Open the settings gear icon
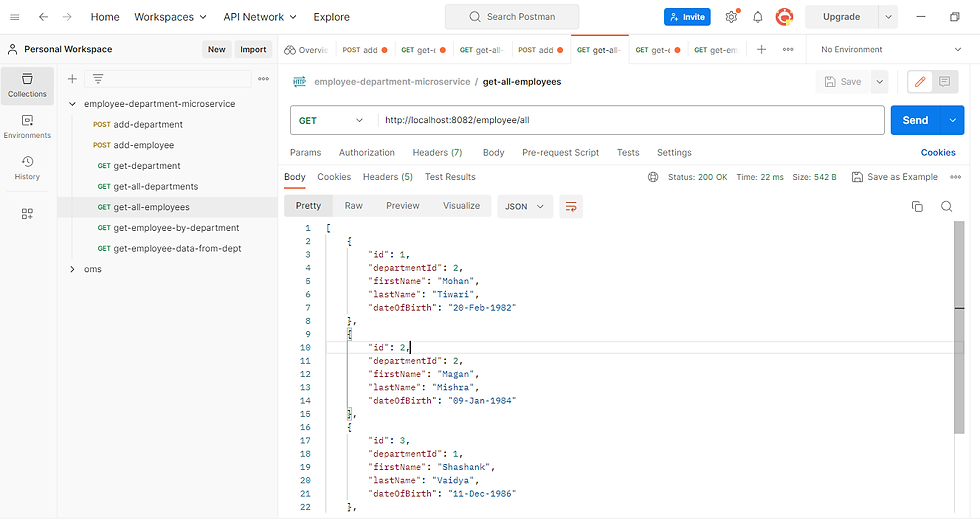 tap(731, 17)
